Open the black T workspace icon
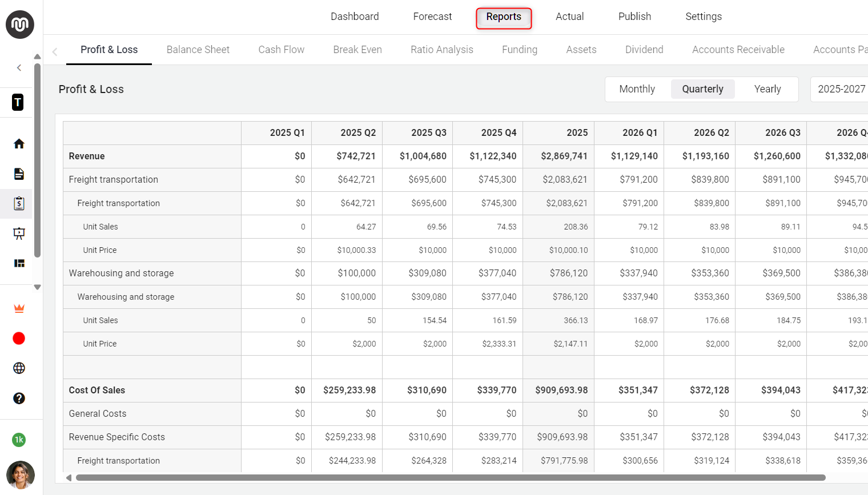This screenshot has width=868, height=495. pyautogui.click(x=18, y=102)
